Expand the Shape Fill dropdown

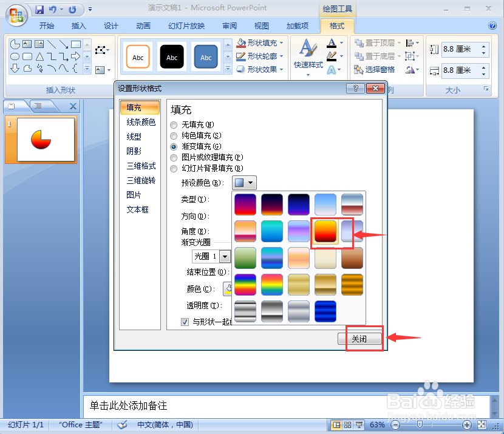point(282,42)
